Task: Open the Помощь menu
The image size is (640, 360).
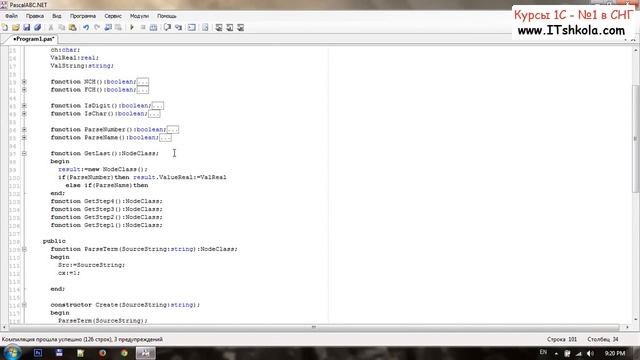Action: 167,16
